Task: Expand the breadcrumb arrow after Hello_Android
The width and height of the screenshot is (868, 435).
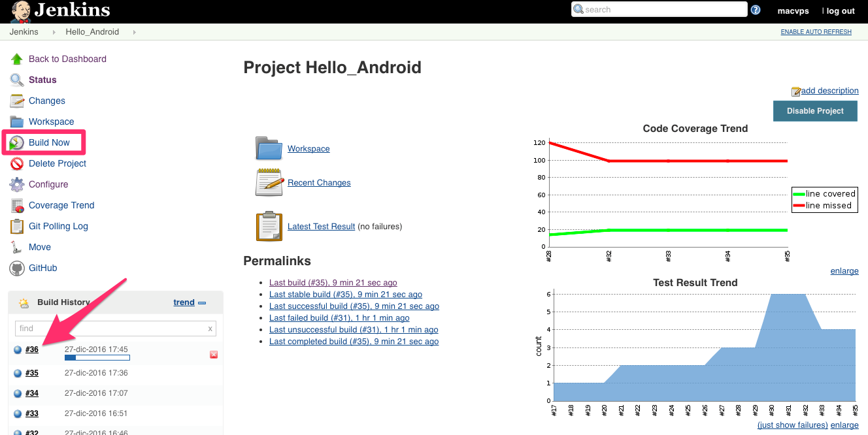Action: click(x=135, y=31)
